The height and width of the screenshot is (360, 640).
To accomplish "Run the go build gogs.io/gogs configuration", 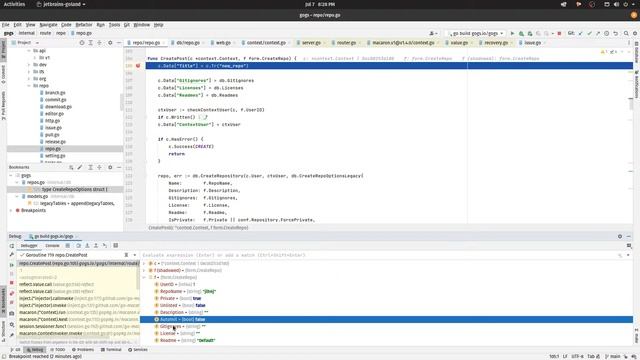I will [x=512, y=33].
